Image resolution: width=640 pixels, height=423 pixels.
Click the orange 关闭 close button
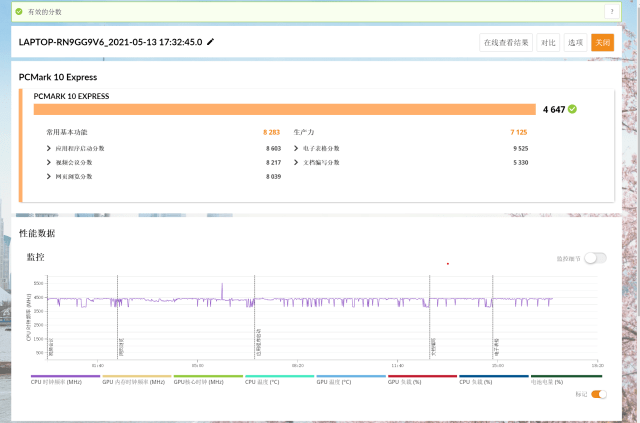(x=602, y=42)
